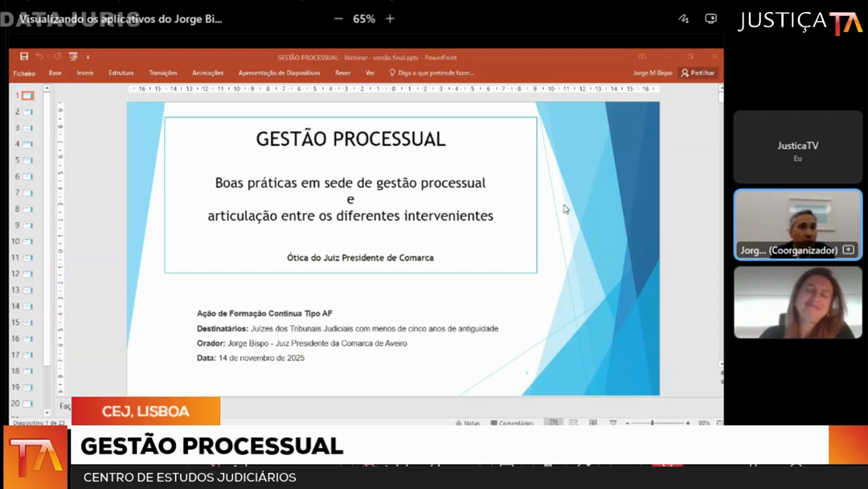Viewport: 868px width, 489px height.
Task: Zoom in shared view with plus icon
Action: click(x=391, y=18)
